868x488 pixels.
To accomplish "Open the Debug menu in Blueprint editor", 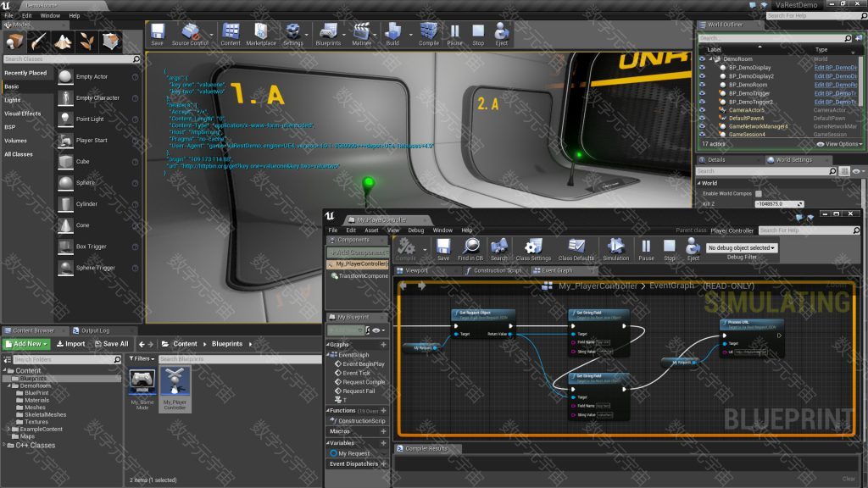I will 415,230.
